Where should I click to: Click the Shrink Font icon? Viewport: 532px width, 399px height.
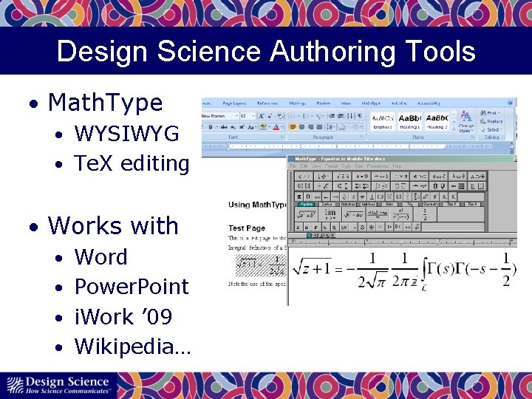pos(270,116)
